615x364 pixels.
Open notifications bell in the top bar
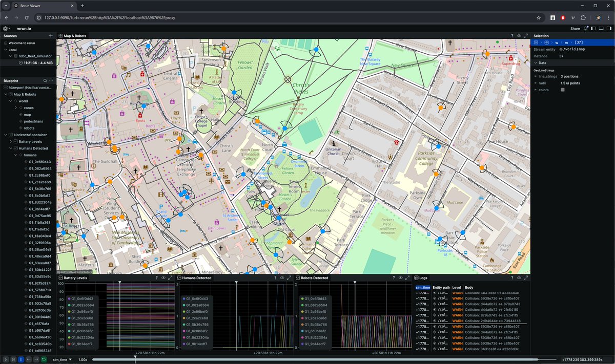pyautogui.click(x=585, y=29)
